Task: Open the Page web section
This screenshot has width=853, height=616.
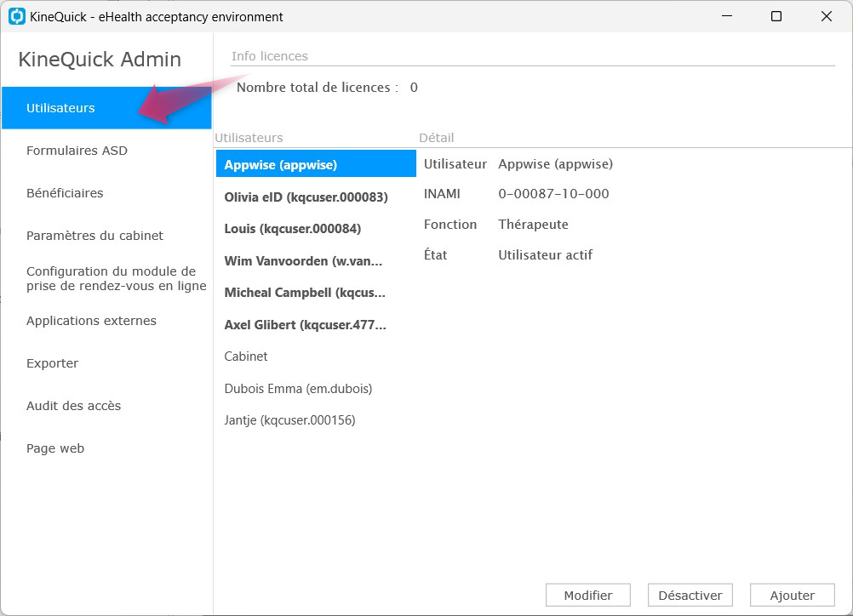Action: pyautogui.click(x=55, y=448)
